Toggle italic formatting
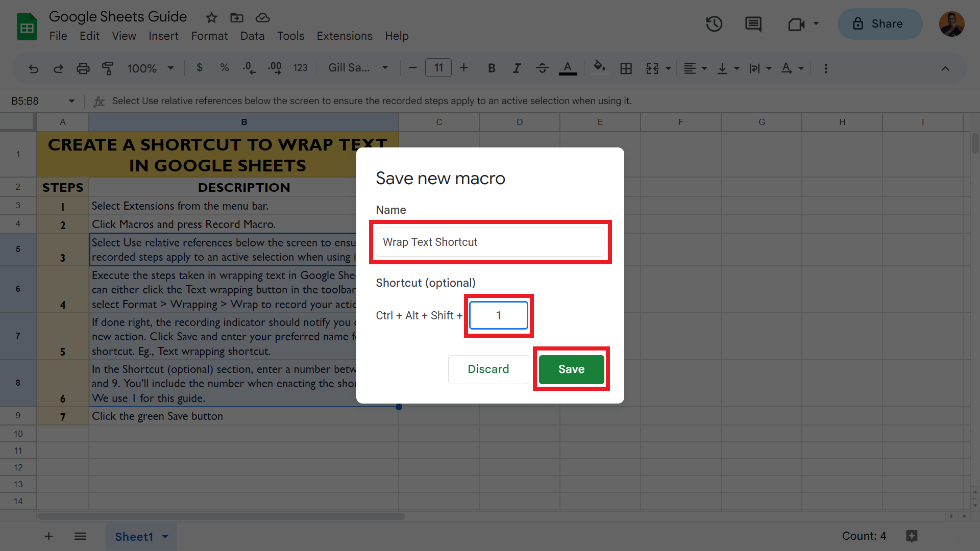 click(x=517, y=68)
